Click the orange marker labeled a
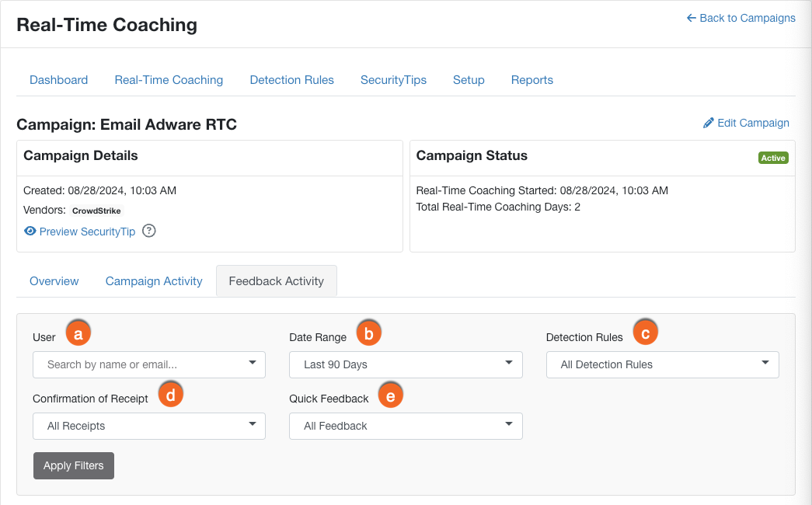The width and height of the screenshot is (812, 505). 78,333
